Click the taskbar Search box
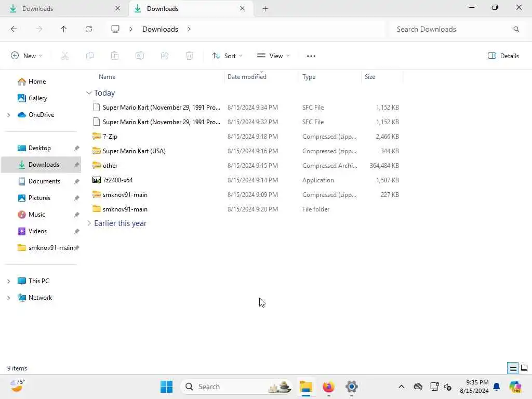This screenshot has height=399, width=532. [x=237, y=387]
